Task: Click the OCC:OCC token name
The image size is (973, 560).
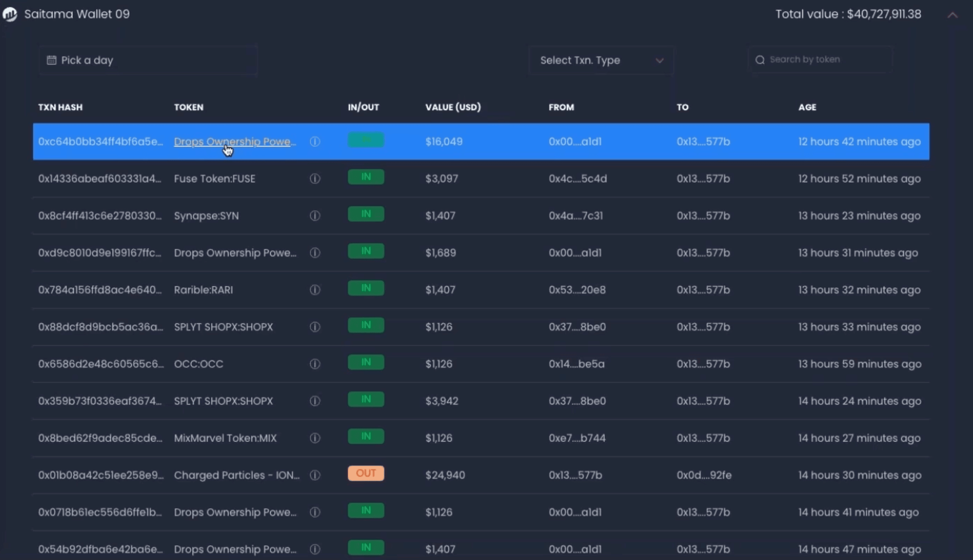Action: coord(199,364)
